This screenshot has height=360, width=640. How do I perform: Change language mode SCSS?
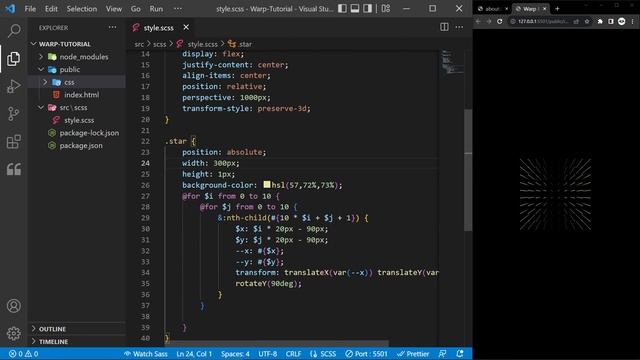(x=323, y=353)
